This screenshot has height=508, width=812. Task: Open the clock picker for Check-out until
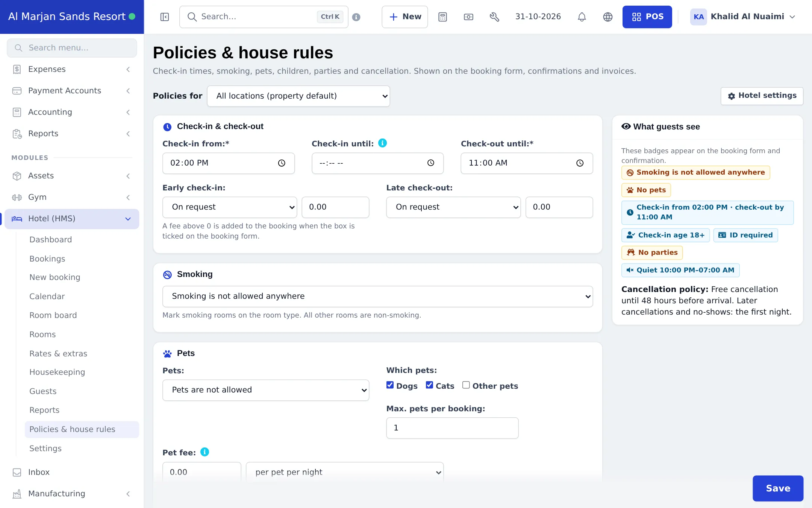click(x=580, y=163)
